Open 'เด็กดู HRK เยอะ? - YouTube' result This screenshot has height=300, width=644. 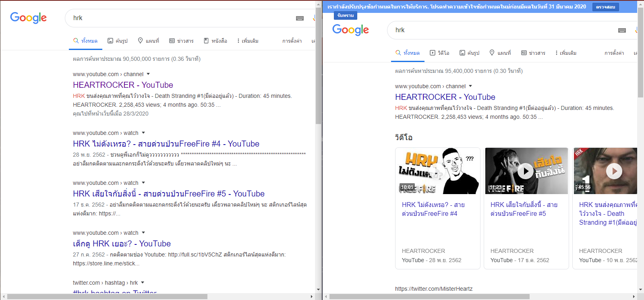tap(122, 244)
